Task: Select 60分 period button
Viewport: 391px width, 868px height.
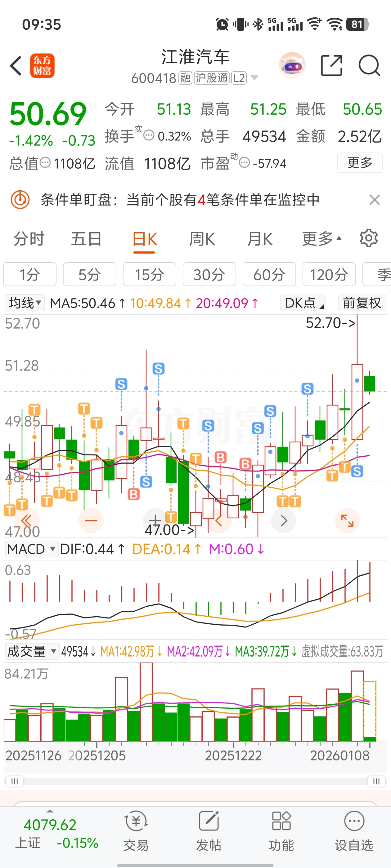Action: [x=269, y=274]
